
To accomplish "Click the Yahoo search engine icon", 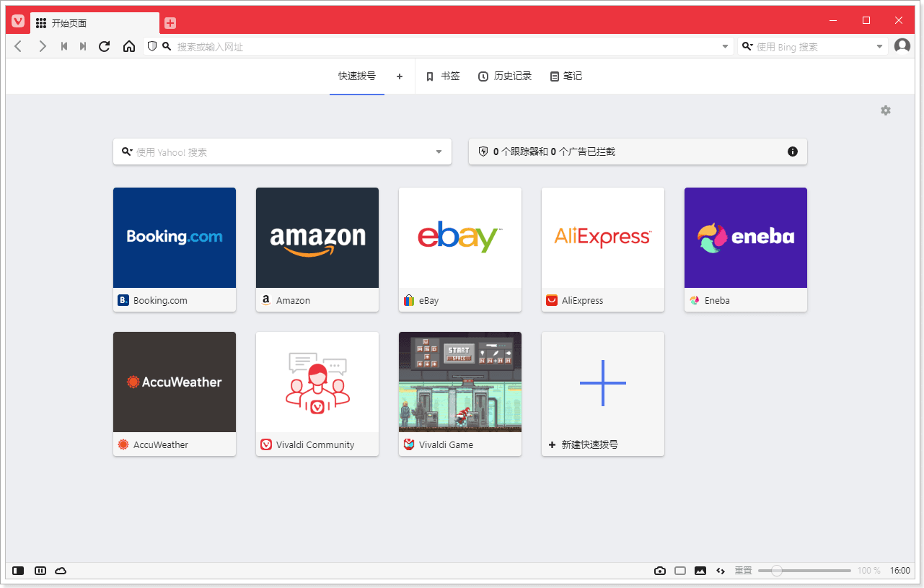I will pyautogui.click(x=127, y=152).
